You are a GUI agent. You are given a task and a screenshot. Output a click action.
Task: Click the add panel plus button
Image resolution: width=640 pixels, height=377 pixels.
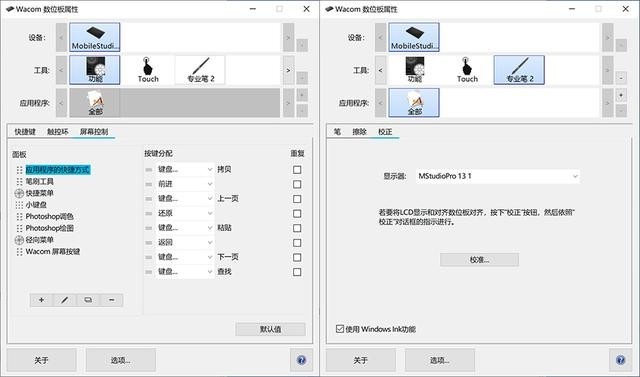(41, 300)
